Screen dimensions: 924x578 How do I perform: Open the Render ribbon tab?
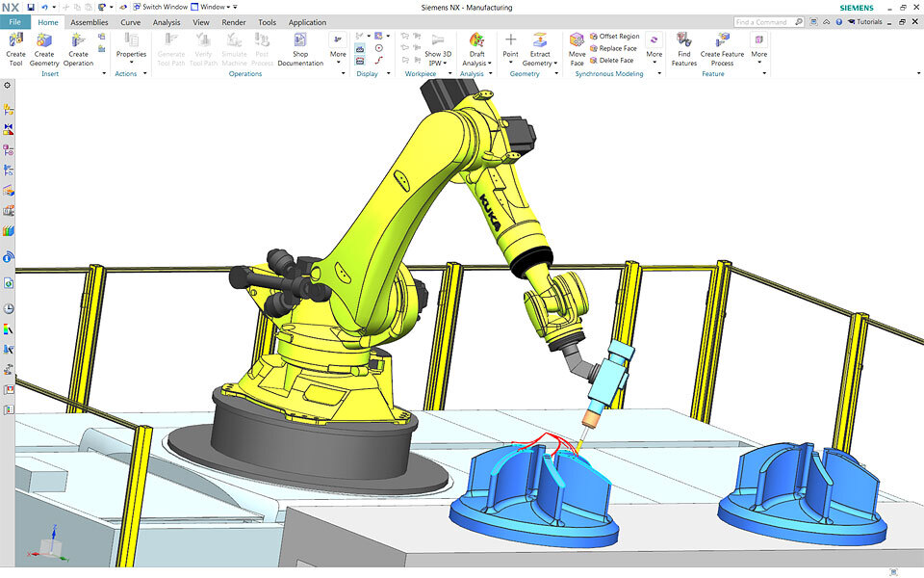tap(234, 22)
